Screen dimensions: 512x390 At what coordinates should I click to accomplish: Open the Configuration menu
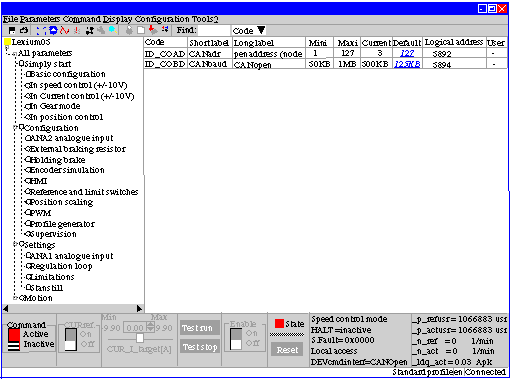[162, 19]
